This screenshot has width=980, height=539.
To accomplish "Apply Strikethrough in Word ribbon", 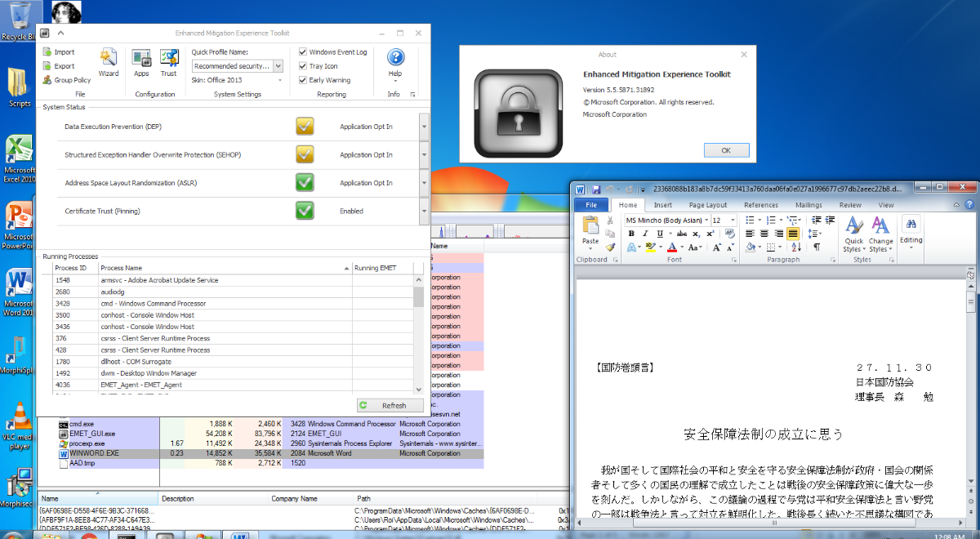I will pyautogui.click(x=680, y=234).
